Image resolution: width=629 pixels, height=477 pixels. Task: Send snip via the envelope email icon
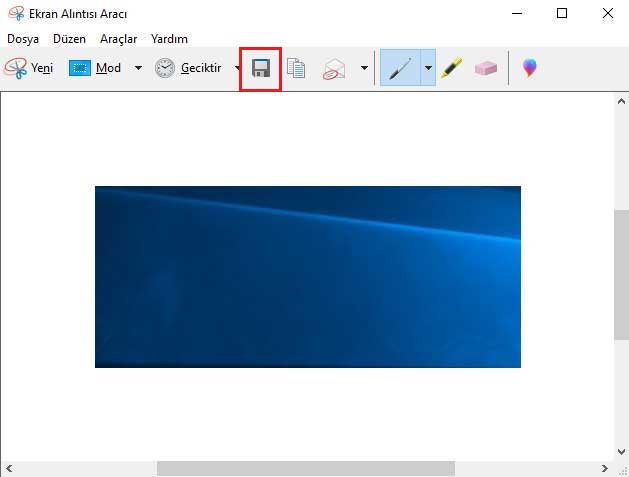pos(334,69)
